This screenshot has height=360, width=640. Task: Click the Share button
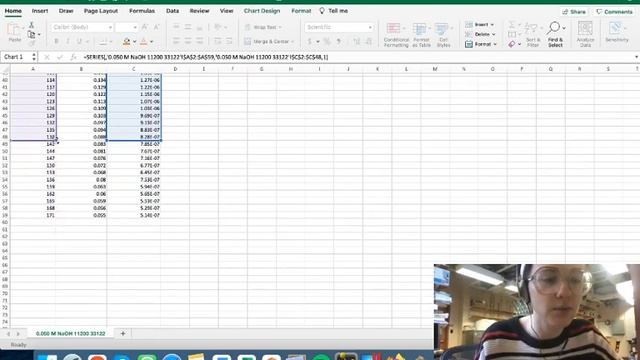coord(574,12)
